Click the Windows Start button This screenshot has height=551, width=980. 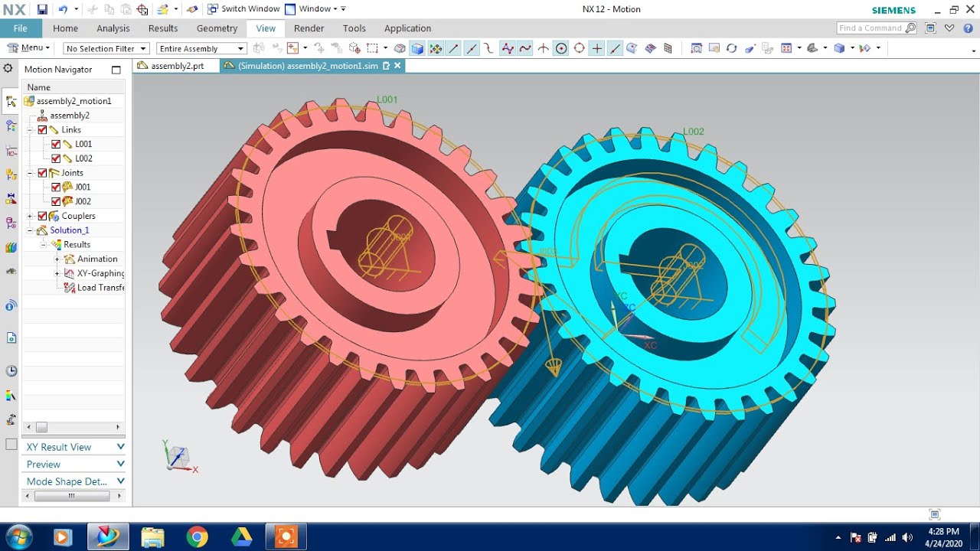[x=18, y=536]
